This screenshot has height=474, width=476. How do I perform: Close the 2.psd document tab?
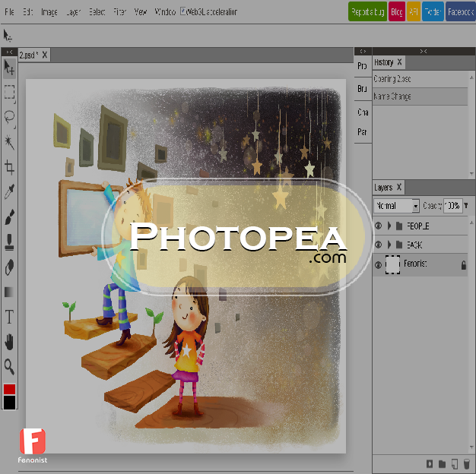click(x=45, y=55)
